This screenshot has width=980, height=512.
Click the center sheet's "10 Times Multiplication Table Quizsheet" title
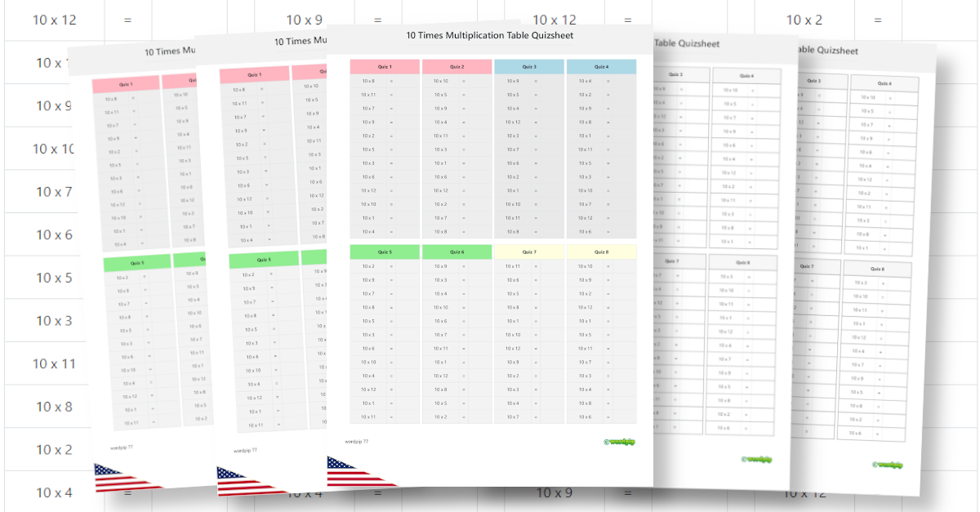pos(490,36)
